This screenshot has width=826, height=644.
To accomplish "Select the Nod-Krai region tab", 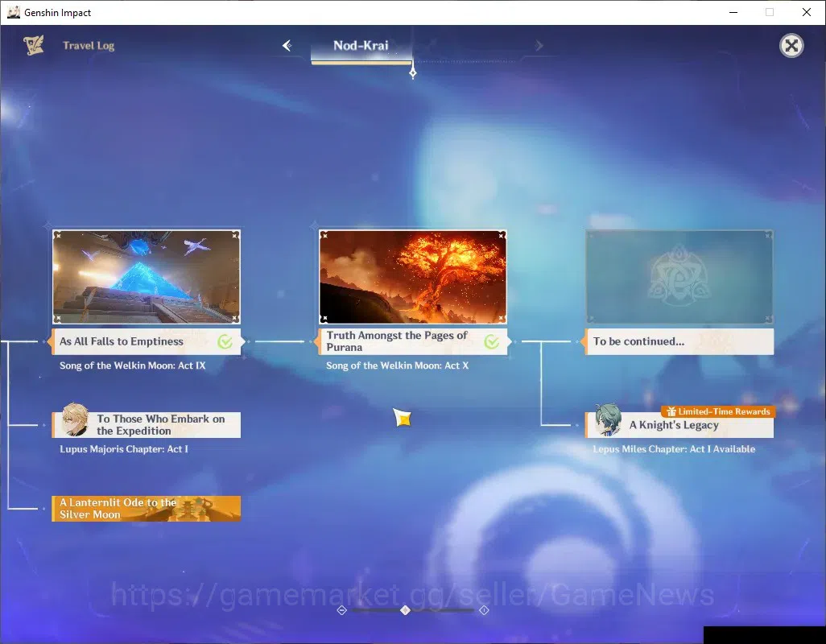I will tap(361, 48).
